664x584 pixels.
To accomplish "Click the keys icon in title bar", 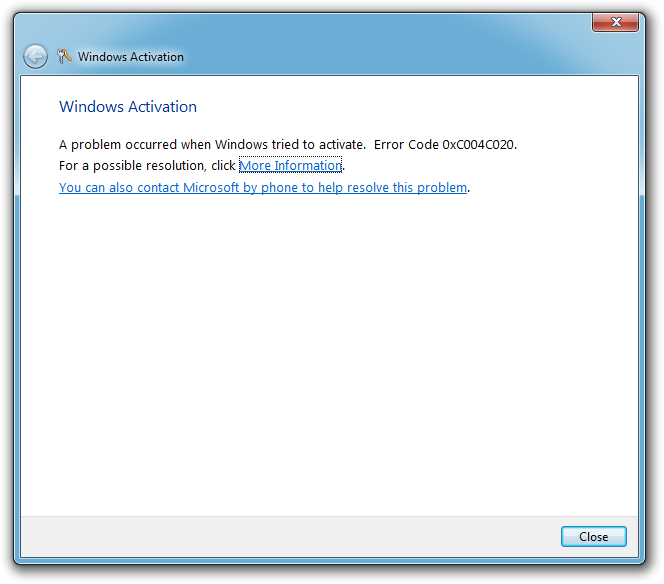I will (x=65, y=57).
